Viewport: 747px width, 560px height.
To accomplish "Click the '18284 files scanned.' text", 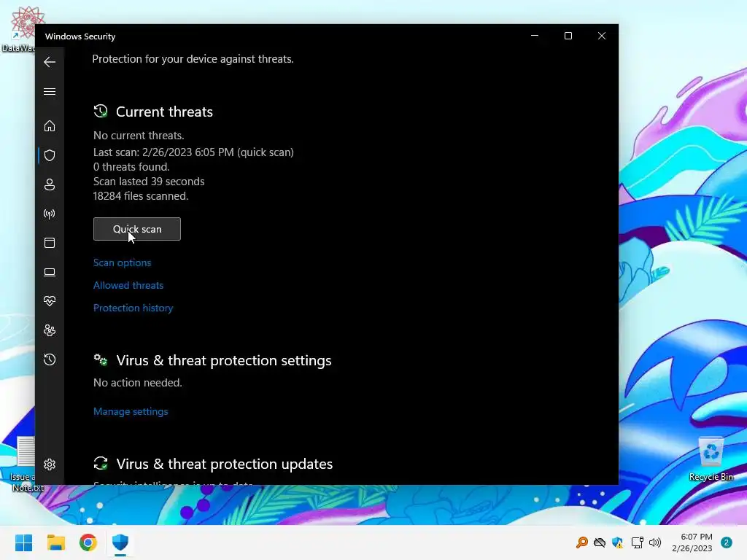I will [x=141, y=196].
